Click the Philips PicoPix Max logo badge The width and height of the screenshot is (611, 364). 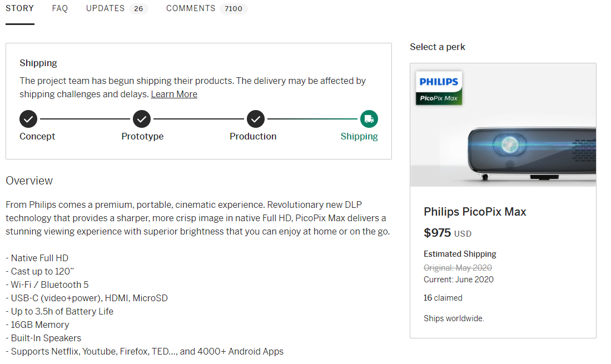[x=439, y=88]
